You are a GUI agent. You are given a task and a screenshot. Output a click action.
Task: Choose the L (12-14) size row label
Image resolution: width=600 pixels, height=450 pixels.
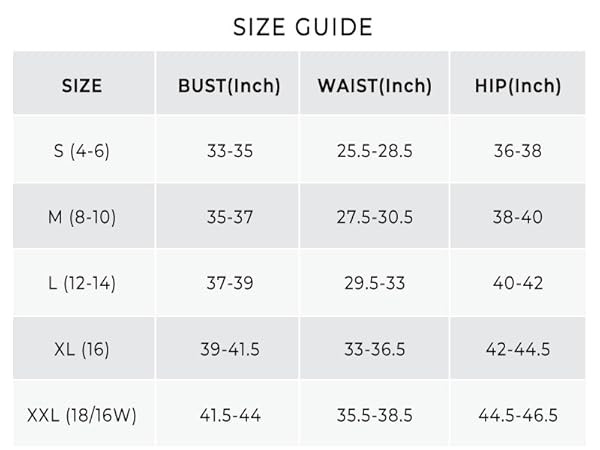click(x=84, y=283)
